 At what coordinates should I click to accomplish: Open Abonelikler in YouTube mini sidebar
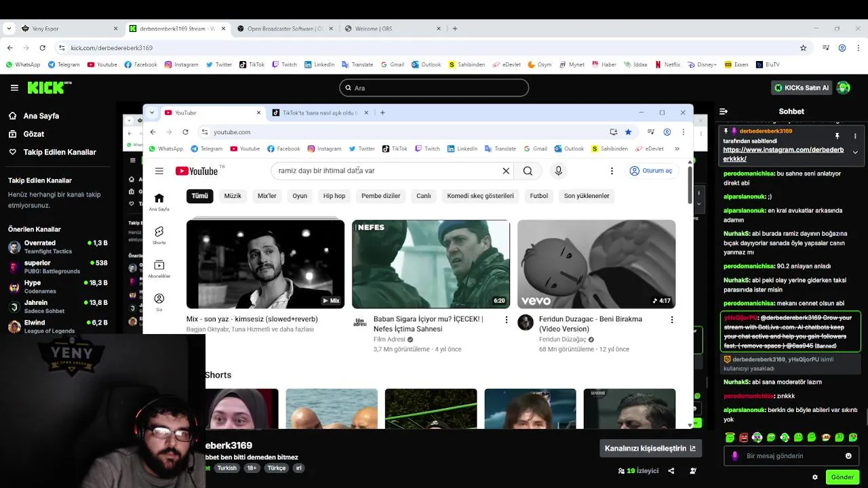click(159, 268)
